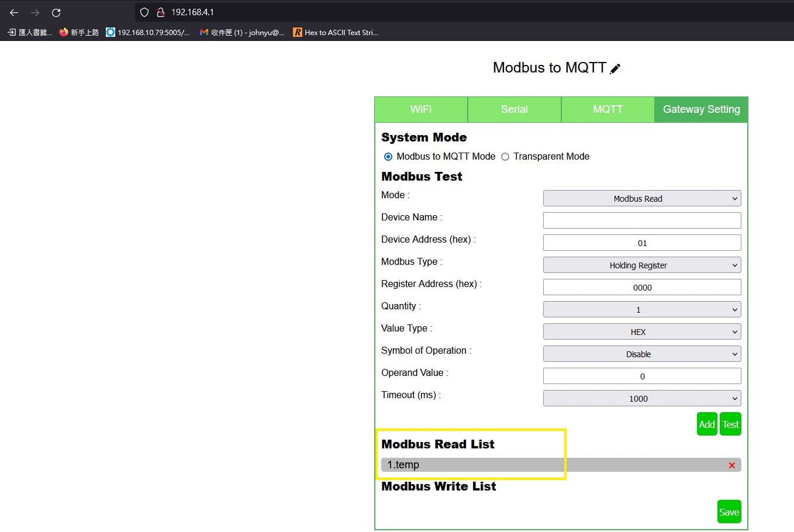Open the Value Type HEX dropdown
This screenshot has width=794, height=532.
pyautogui.click(x=641, y=332)
